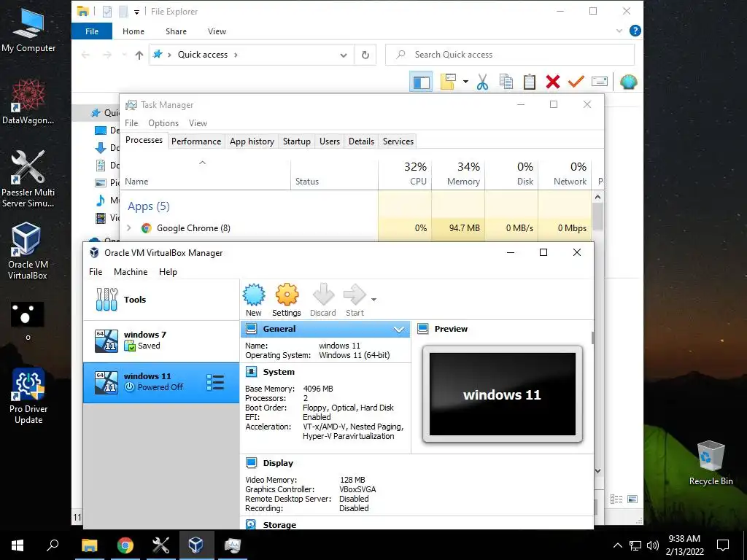
Task: Switch to the Details tab in Task Manager
Action: point(361,141)
